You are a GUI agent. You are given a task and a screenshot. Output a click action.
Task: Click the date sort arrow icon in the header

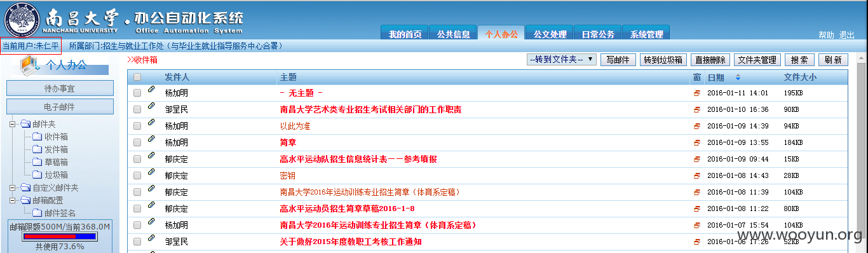738,78
